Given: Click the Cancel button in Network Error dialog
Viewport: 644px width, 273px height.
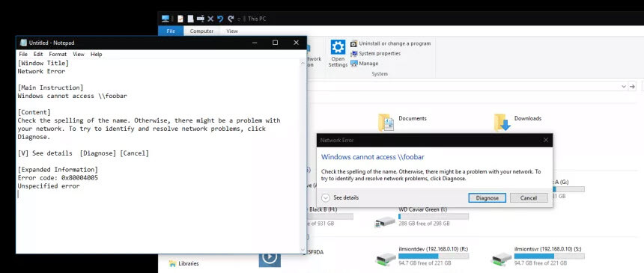Looking at the screenshot, I should click(529, 198).
